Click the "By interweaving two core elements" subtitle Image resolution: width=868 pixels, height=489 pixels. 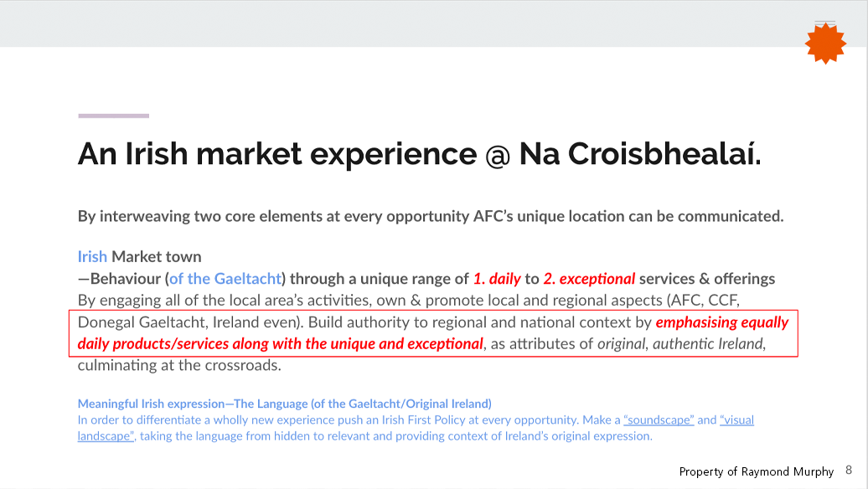[x=431, y=216]
